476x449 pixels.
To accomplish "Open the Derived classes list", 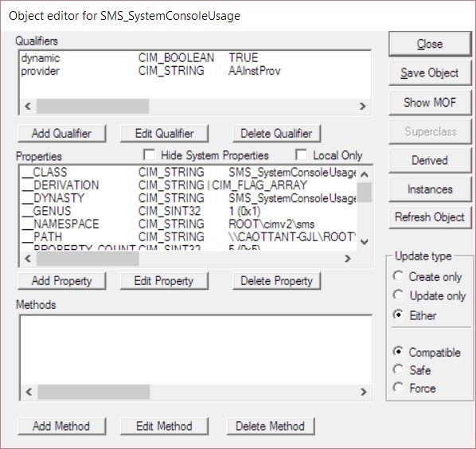I will tap(430, 160).
